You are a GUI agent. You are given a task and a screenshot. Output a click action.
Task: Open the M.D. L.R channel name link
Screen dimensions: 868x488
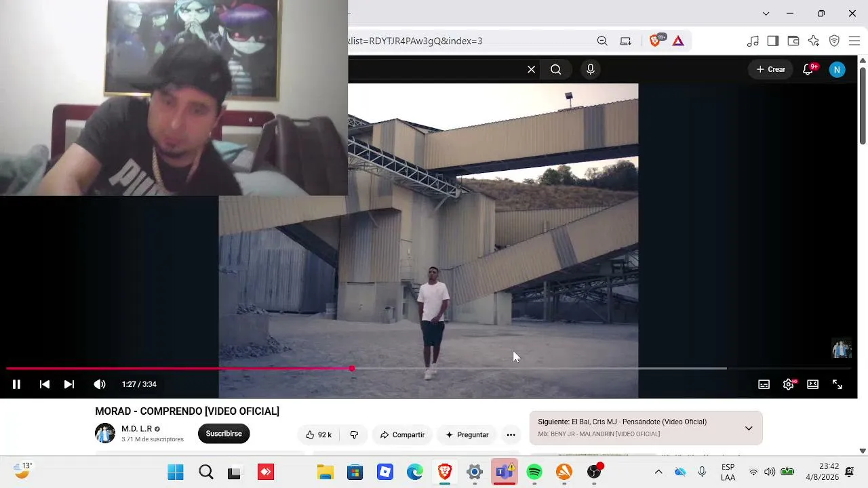pyautogui.click(x=136, y=429)
